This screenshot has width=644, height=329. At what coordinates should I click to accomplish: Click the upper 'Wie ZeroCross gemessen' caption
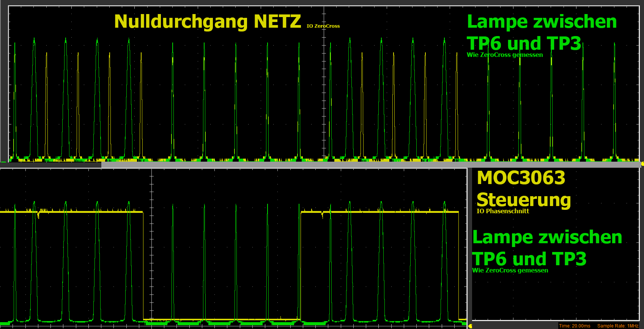tap(505, 55)
